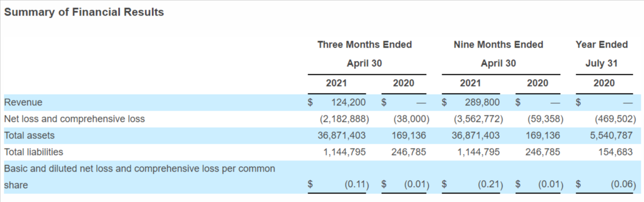Viewport: 644px width, 202px height.
Task: Select the Nine Months Ended column header
Action: pos(498,45)
